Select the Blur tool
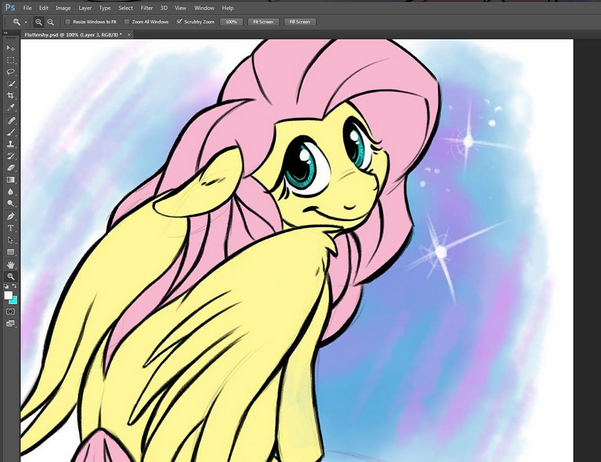Screen dimensions: 601x462 (x=10, y=192)
